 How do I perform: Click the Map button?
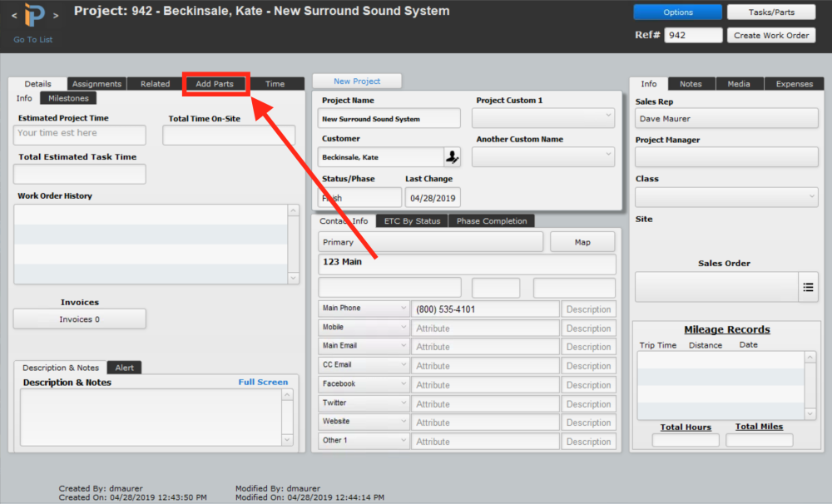(582, 242)
